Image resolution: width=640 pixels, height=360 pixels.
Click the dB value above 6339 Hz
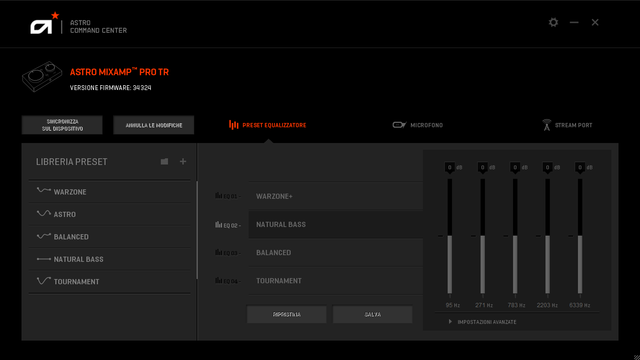click(580, 167)
